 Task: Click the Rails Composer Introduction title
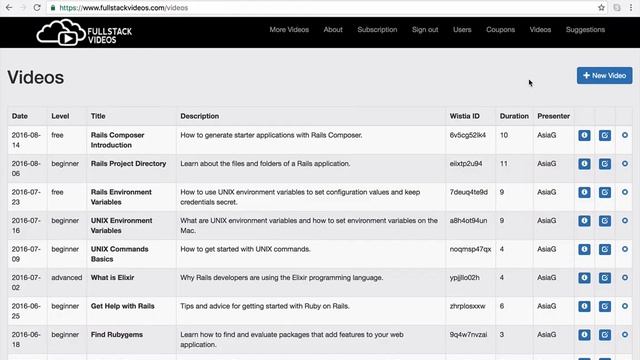coord(118,140)
